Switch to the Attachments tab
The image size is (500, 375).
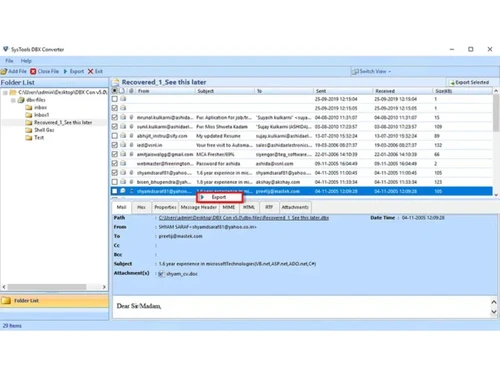[x=295, y=207]
